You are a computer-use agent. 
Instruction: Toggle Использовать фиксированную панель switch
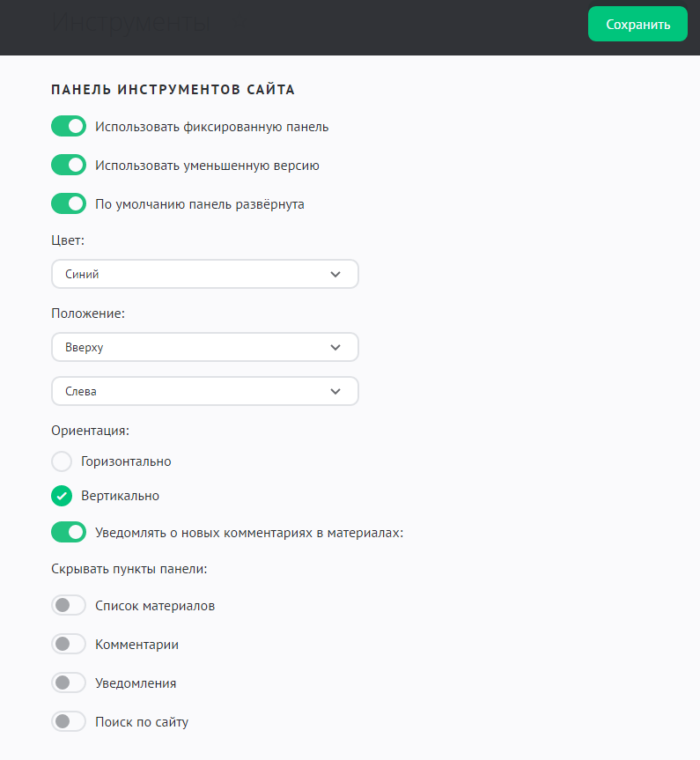pyautogui.click(x=69, y=127)
